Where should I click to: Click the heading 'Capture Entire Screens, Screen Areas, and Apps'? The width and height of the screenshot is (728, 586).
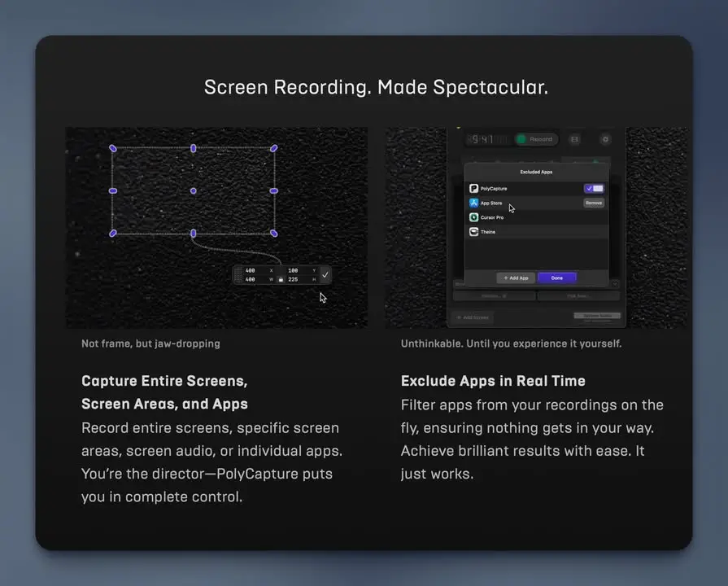[x=165, y=392]
